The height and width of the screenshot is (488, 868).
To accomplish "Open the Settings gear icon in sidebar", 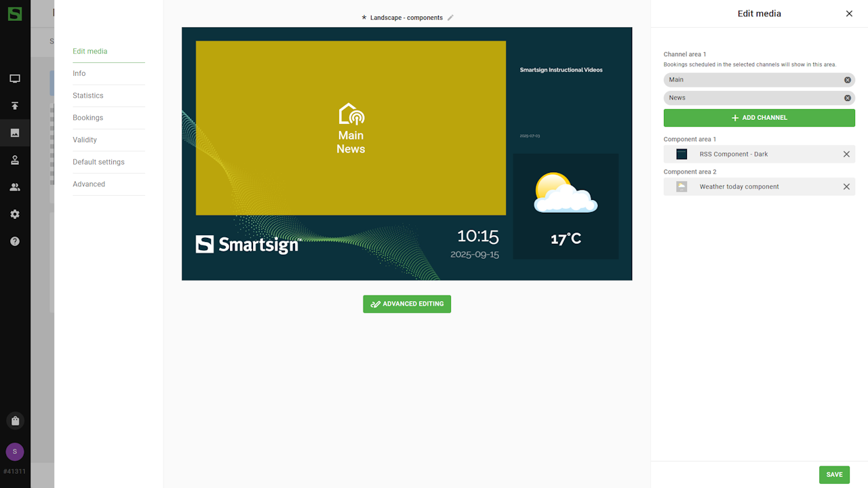I will (x=15, y=214).
